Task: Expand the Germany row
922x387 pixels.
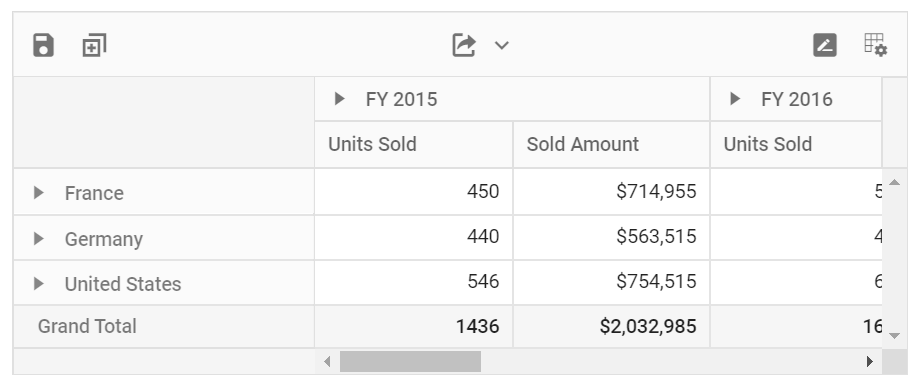Action: click(x=38, y=238)
